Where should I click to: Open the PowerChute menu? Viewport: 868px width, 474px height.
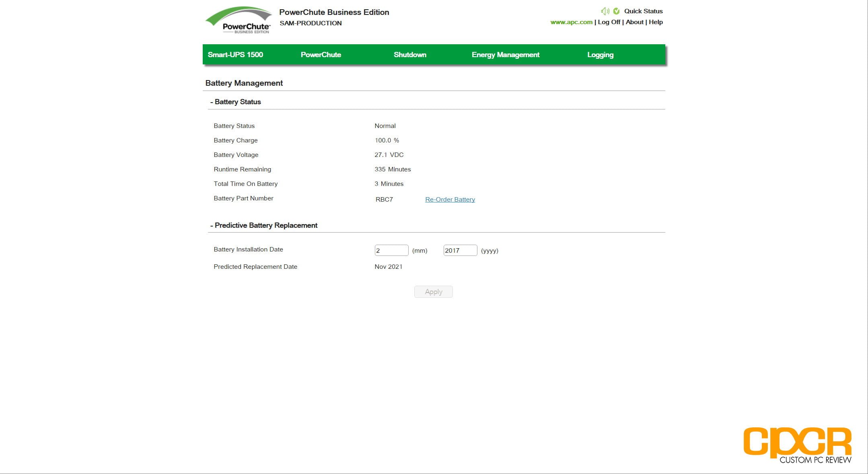point(321,55)
